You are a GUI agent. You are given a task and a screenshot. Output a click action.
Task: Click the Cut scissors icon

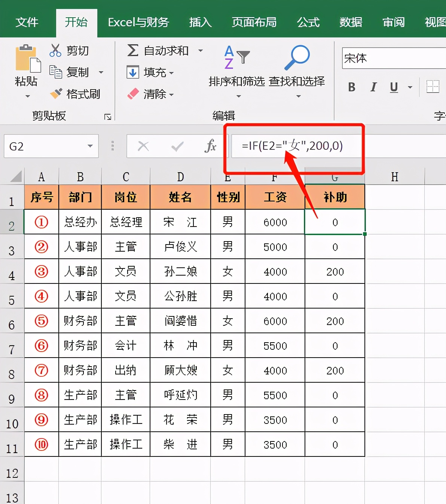pos(55,50)
